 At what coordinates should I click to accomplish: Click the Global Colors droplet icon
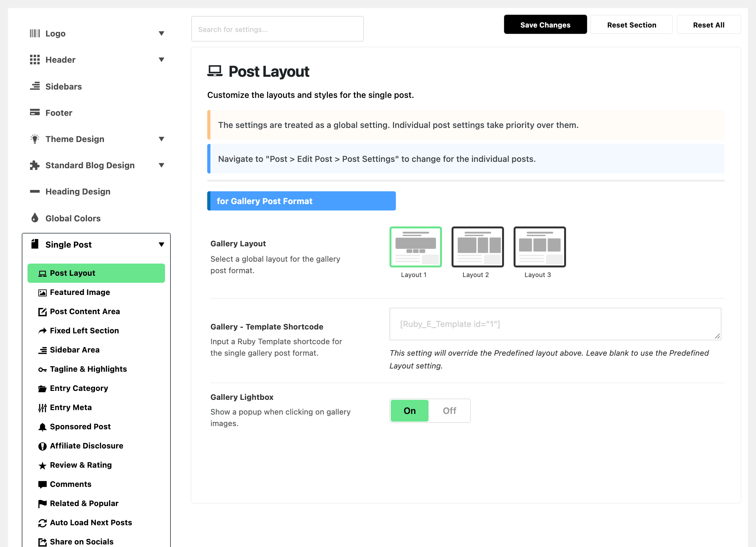click(x=35, y=218)
